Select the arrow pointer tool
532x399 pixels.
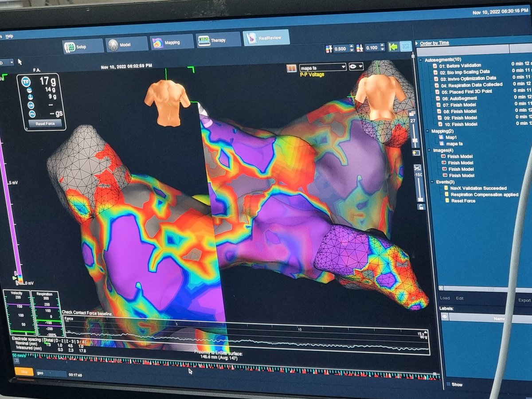tap(20, 62)
